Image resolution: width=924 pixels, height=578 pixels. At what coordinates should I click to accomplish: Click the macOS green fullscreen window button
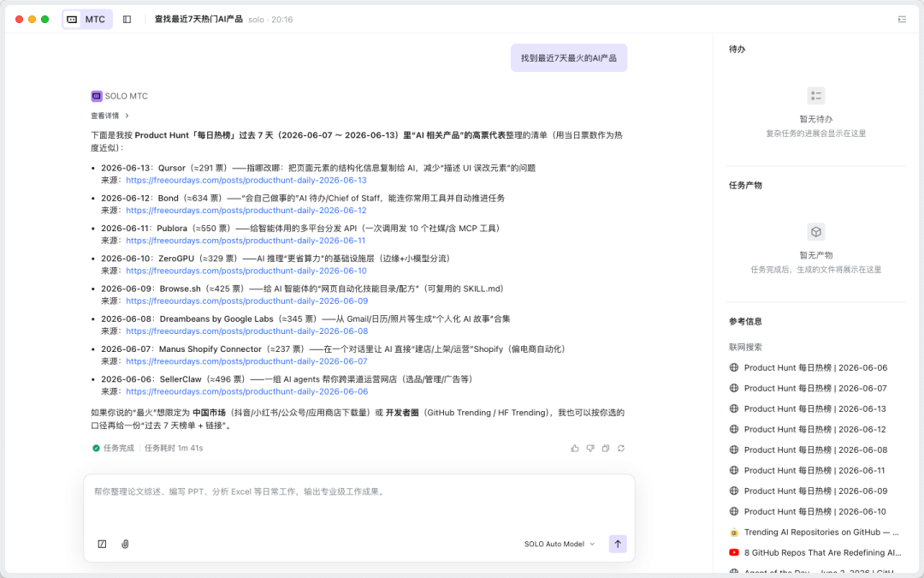[x=44, y=20]
